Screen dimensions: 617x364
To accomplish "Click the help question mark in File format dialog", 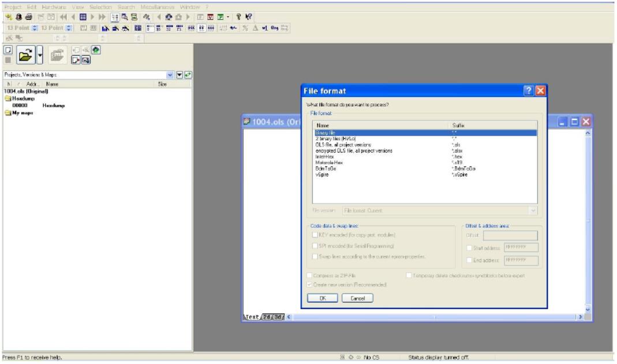I will (x=528, y=91).
